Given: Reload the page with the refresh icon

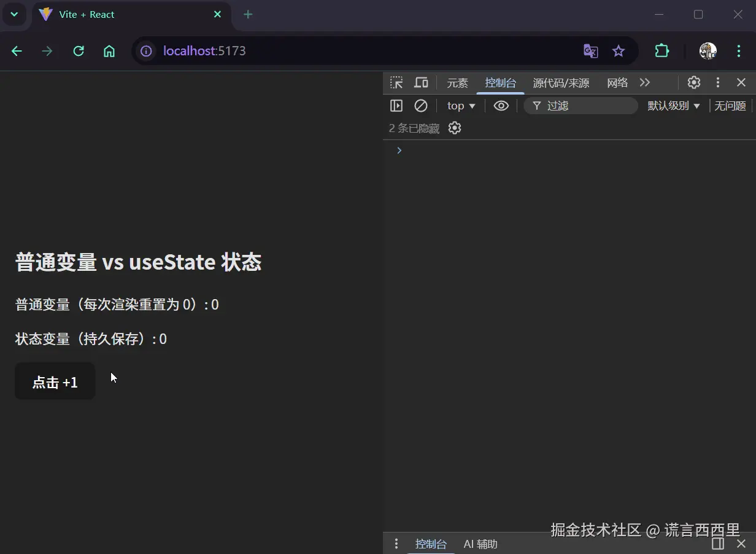Looking at the screenshot, I should pyautogui.click(x=79, y=51).
